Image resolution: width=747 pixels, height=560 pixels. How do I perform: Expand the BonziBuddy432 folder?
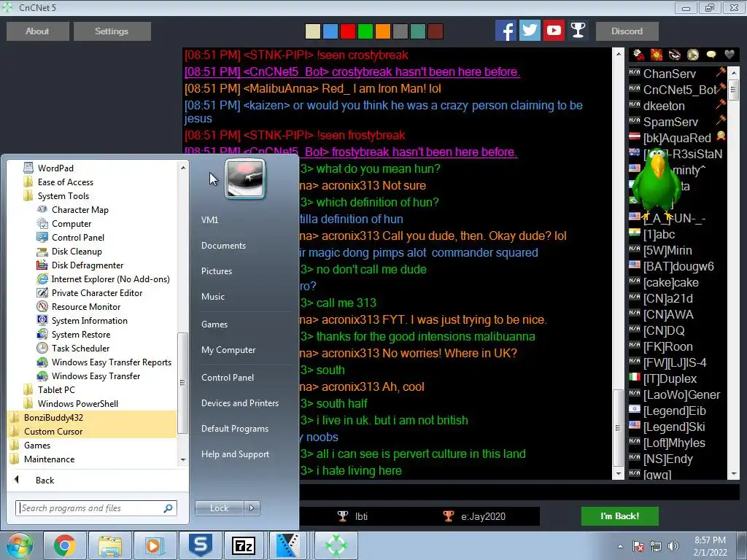pyautogui.click(x=53, y=418)
